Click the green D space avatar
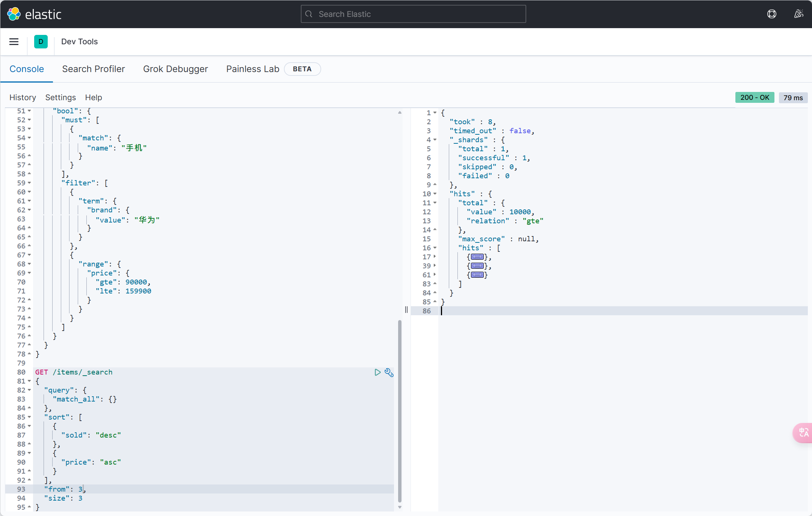812x516 pixels. pos(41,42)
